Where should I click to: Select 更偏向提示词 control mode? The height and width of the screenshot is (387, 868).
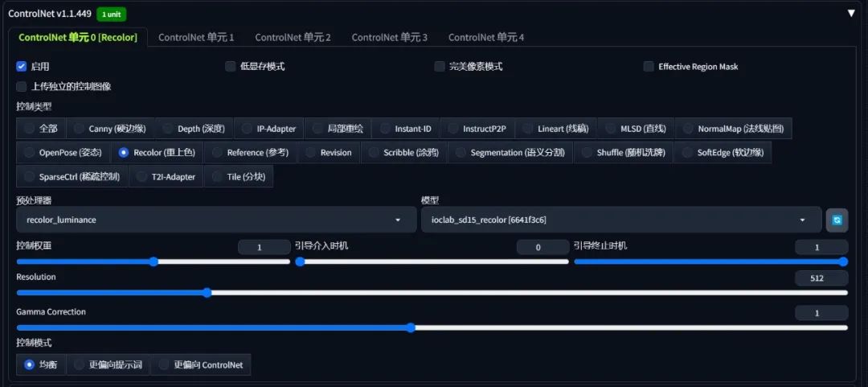click(x=108, y=364)
